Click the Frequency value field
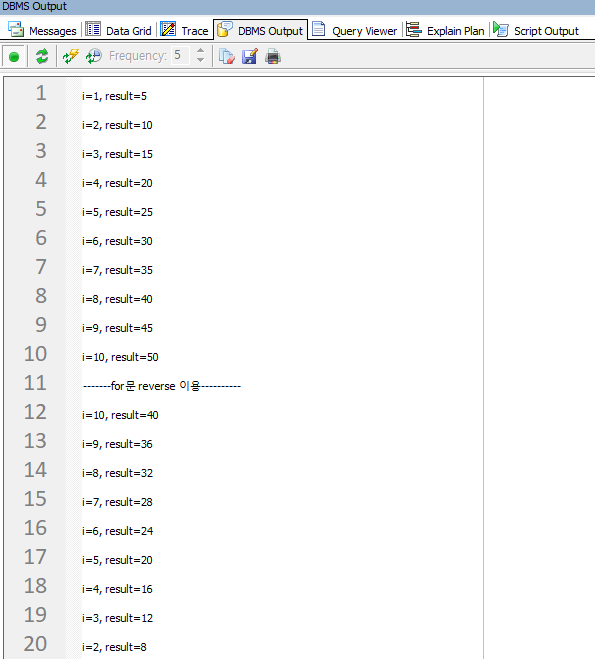595x659 pixels. coord(182,55)
